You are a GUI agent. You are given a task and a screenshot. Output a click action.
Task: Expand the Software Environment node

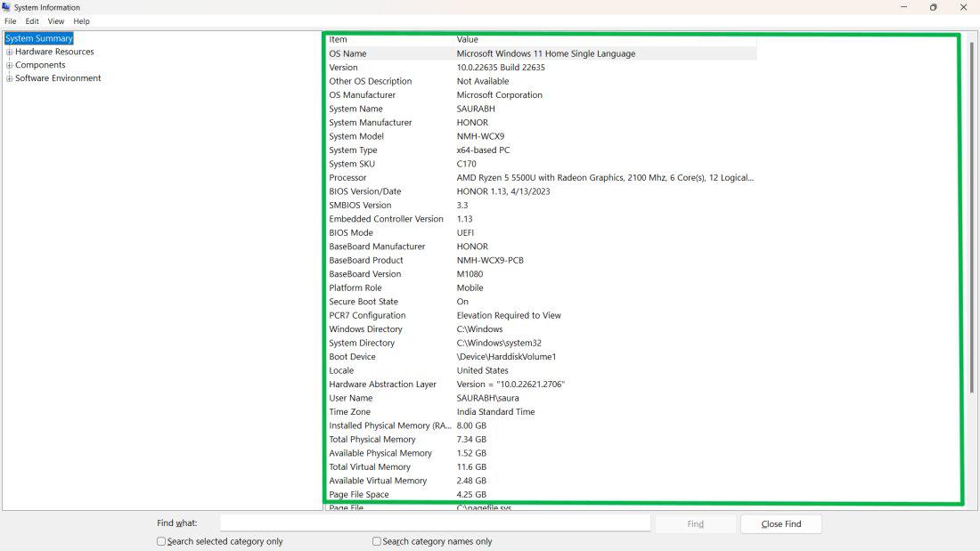tap(10, 78)
